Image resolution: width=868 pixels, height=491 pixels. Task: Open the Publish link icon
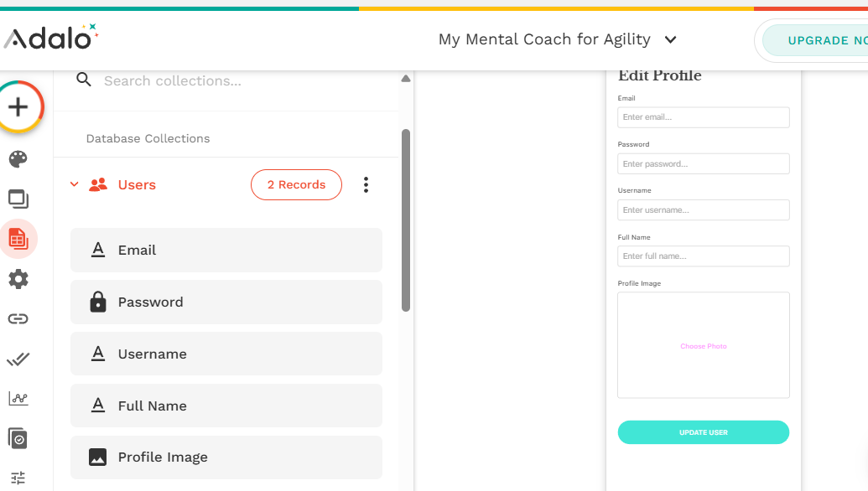[x=18, y=318]
